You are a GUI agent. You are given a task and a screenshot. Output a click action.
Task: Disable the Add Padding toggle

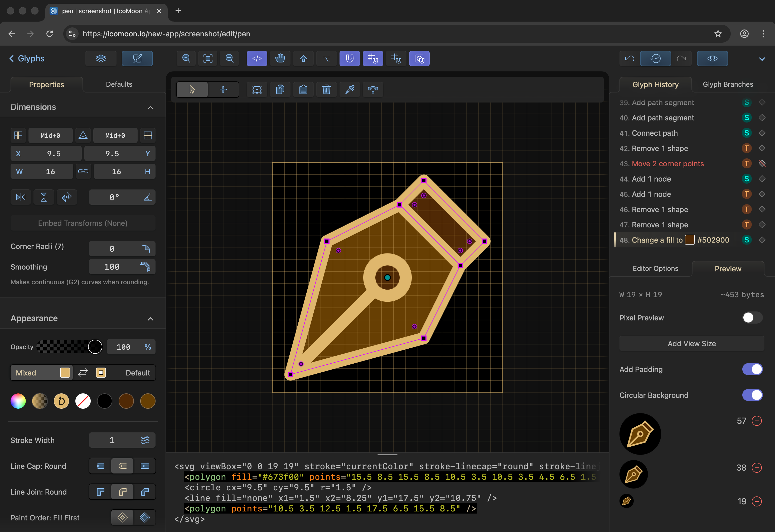(752, 369)
